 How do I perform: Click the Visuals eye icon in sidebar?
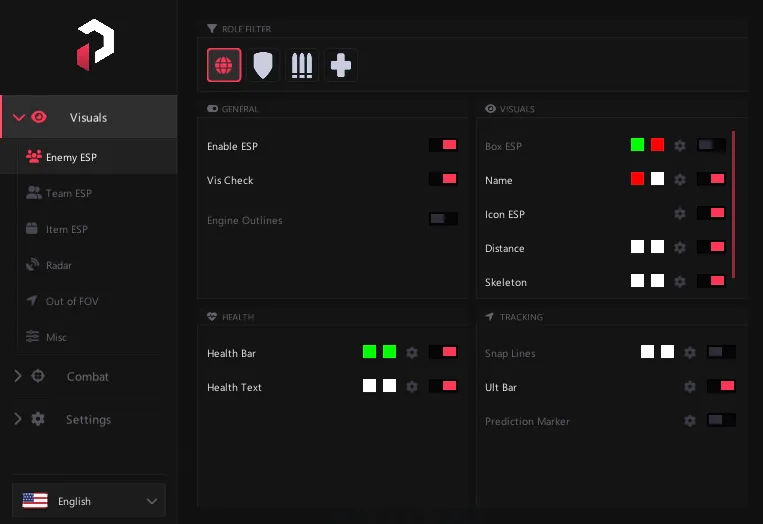point(39,117)
